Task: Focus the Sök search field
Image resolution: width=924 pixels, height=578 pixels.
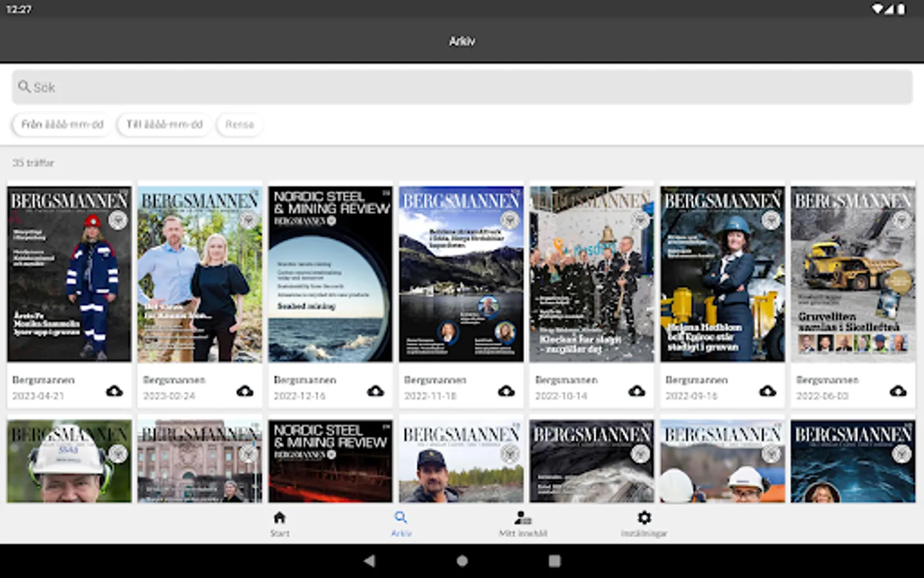Action: click(x=462, y=87)
